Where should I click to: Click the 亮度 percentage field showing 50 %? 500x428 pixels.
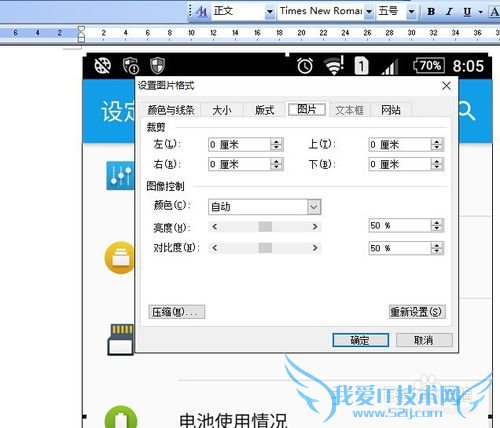click(399, 226)
